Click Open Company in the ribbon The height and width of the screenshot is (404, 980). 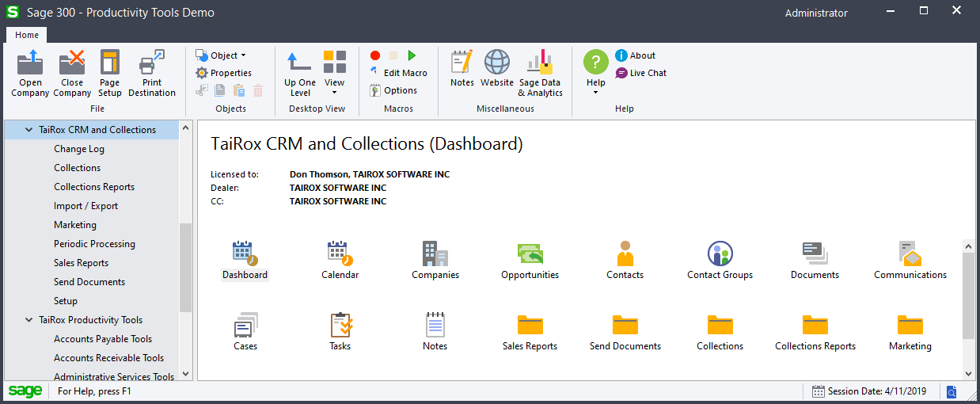31,73
